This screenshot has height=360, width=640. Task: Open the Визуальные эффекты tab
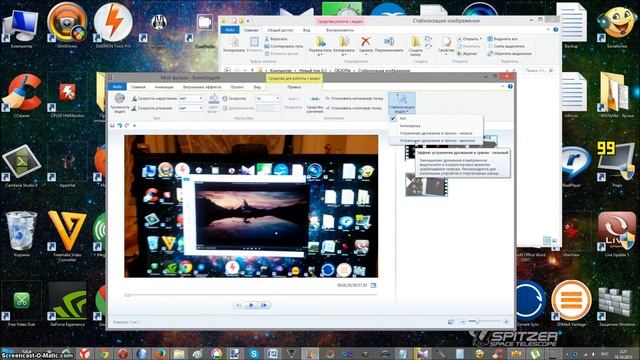pos(202,87)
